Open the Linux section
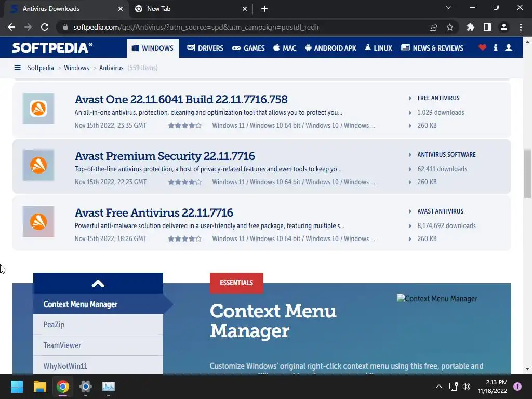 (x=378, y=48)
